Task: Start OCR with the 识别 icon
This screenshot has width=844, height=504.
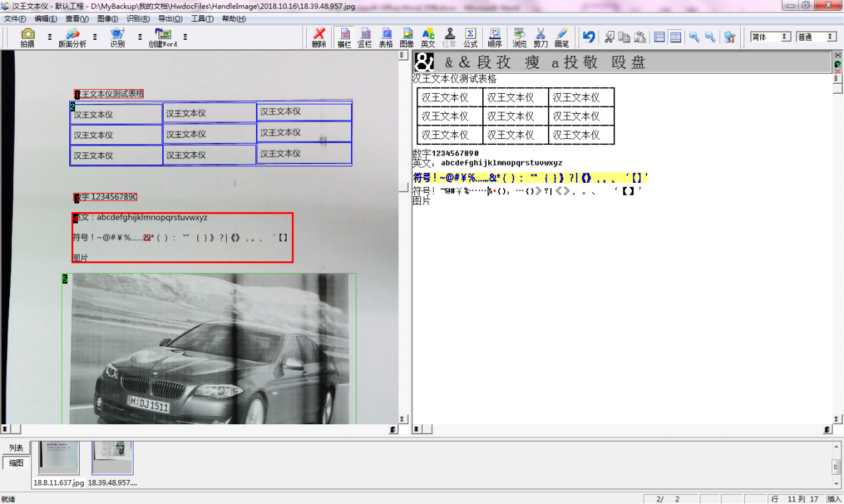Action: (118, 38)
